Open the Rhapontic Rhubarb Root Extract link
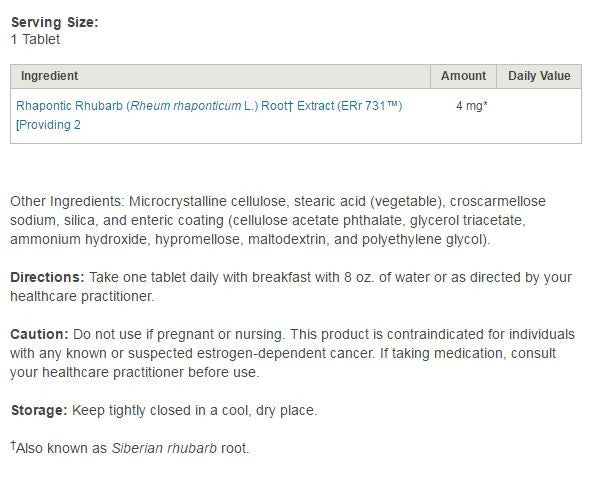Image resolution: width=590 pixels, height=481 pixels. 209,106
